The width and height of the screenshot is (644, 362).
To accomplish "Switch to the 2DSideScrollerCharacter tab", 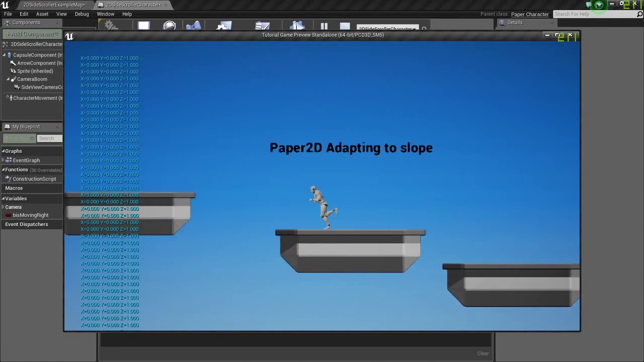I will [x=133, y=5].
